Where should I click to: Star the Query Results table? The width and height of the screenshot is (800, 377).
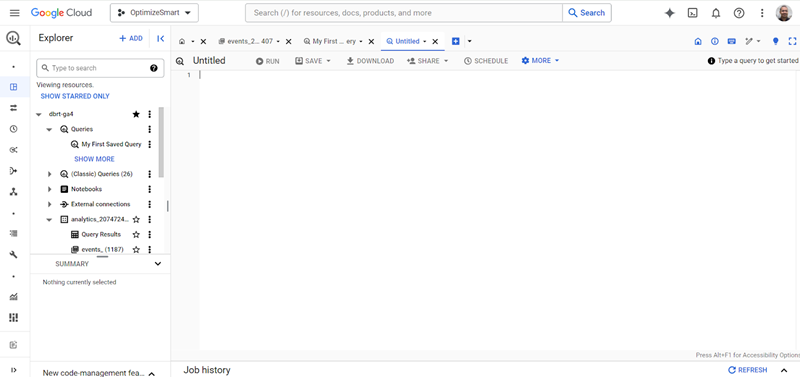coord(136,235)
